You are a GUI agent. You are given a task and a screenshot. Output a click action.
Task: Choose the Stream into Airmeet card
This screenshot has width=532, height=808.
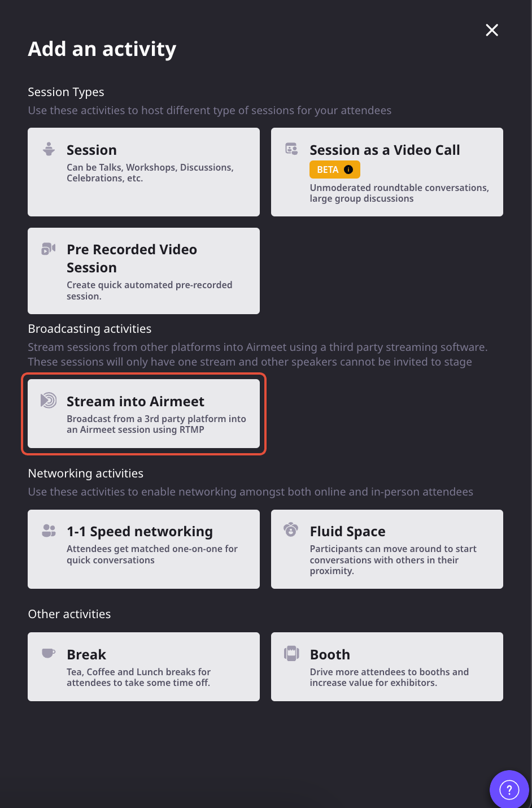[x=143, y=414]
